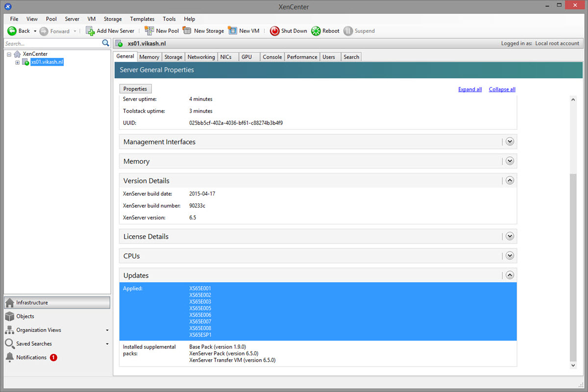Click the Forward navigation arrow icon

[44, 31]
